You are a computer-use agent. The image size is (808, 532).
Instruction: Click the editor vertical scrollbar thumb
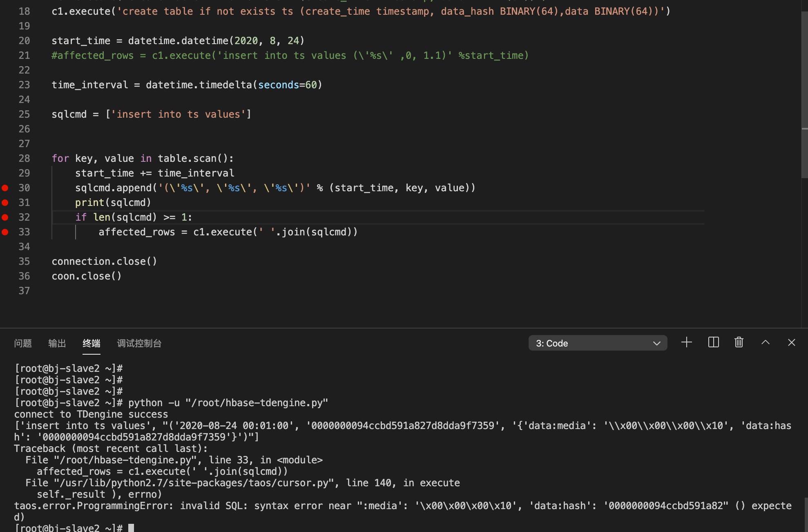[x=804, y=94]
